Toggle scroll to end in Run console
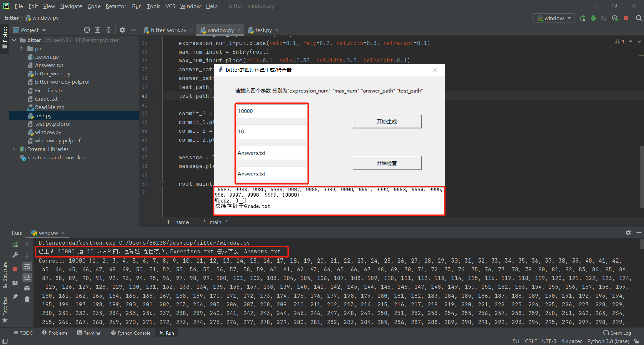644x345 pixels. pyautogui.click(x=27, y=278)
